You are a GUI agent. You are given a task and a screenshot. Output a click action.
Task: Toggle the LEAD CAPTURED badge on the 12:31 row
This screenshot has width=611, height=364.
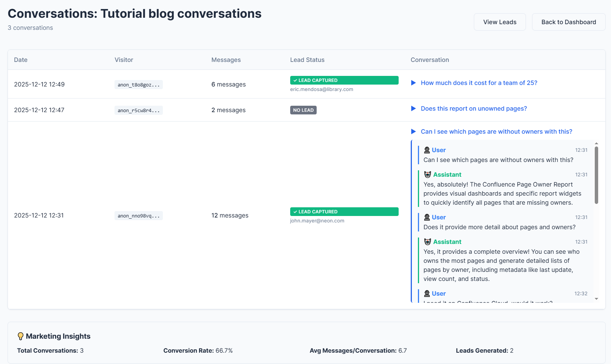coord(344,211)
